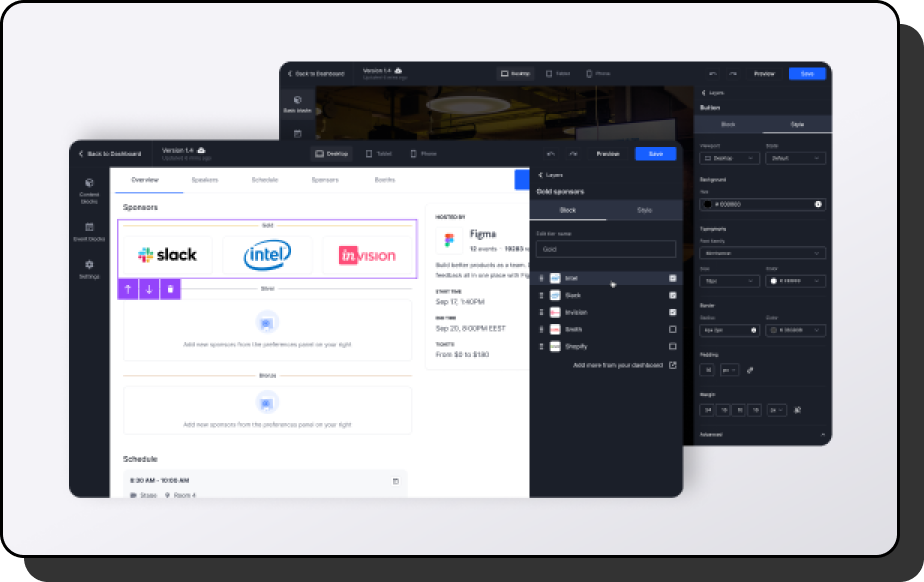Click Save in the front window
Viewport: 924px width, 582px height.
[x=656, y=154]
